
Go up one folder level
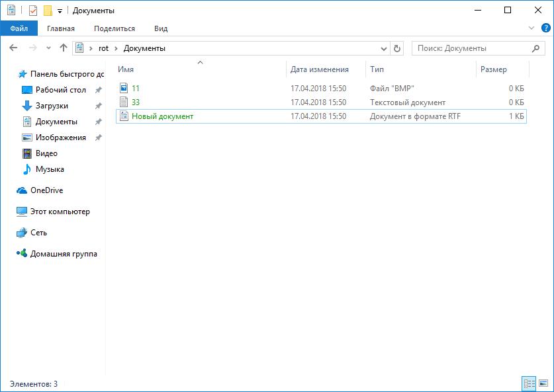pyautogui.click(x=64, y=48)
